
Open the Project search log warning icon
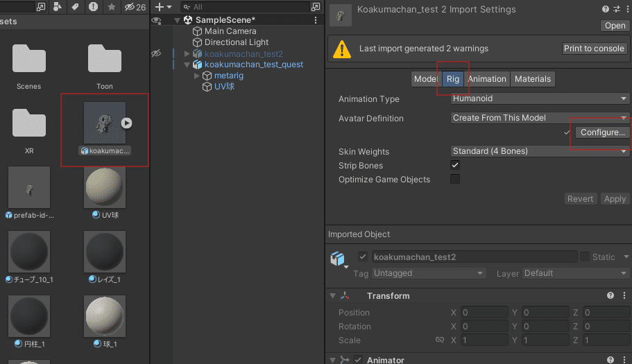tap(93, 7)
